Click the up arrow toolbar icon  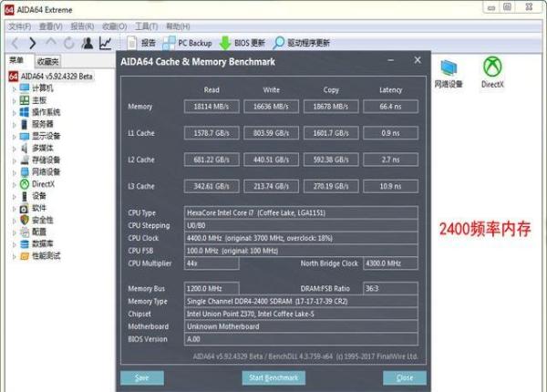tap(51, 43)
